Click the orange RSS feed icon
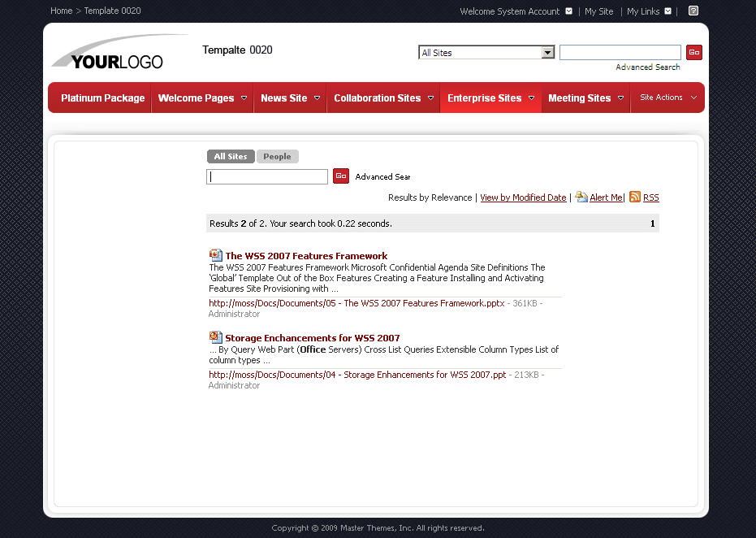 point(634,197)
